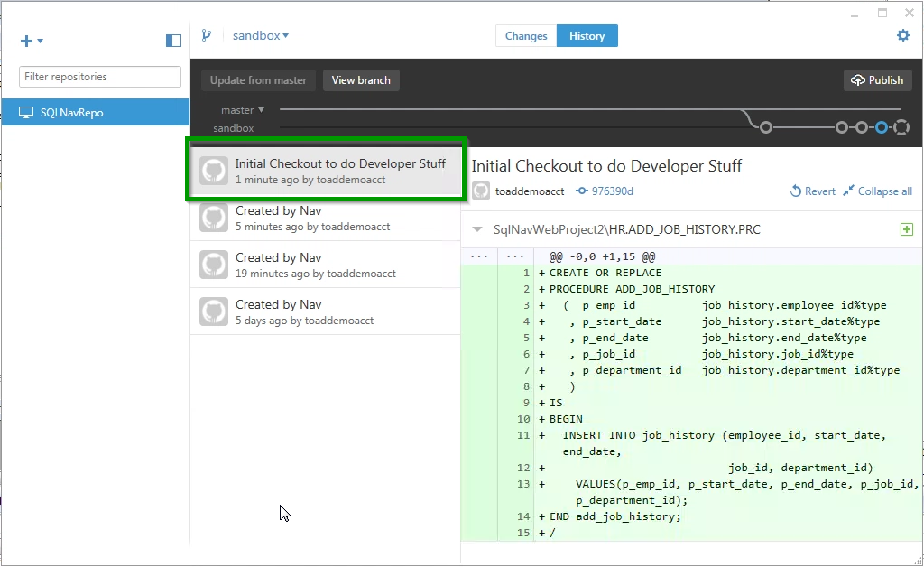Close the GitHub Desktop window

pos(910,13)
